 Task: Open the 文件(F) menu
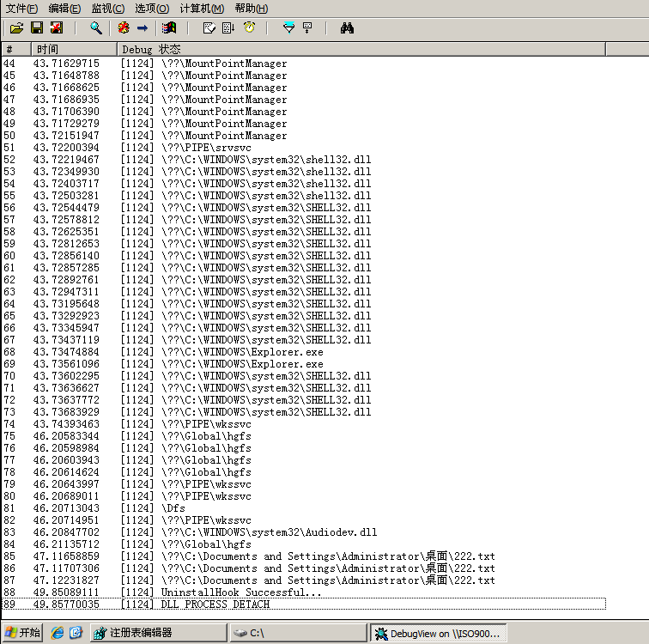[21, 9]
